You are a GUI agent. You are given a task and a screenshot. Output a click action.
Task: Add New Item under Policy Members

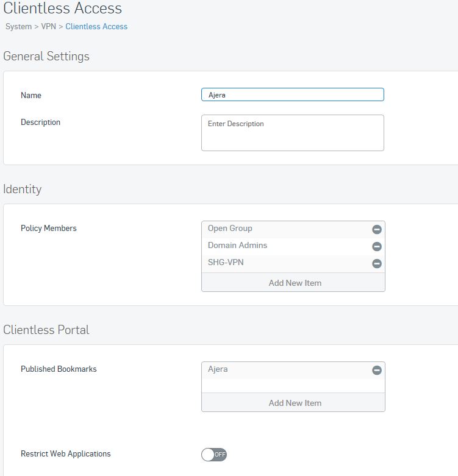293,283
